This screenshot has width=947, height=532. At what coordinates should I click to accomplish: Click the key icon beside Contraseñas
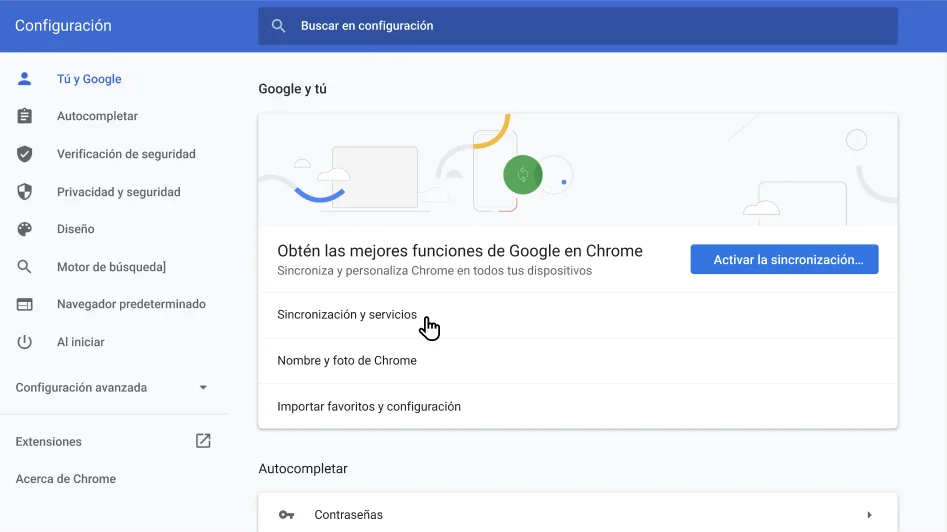coord(287,515)
